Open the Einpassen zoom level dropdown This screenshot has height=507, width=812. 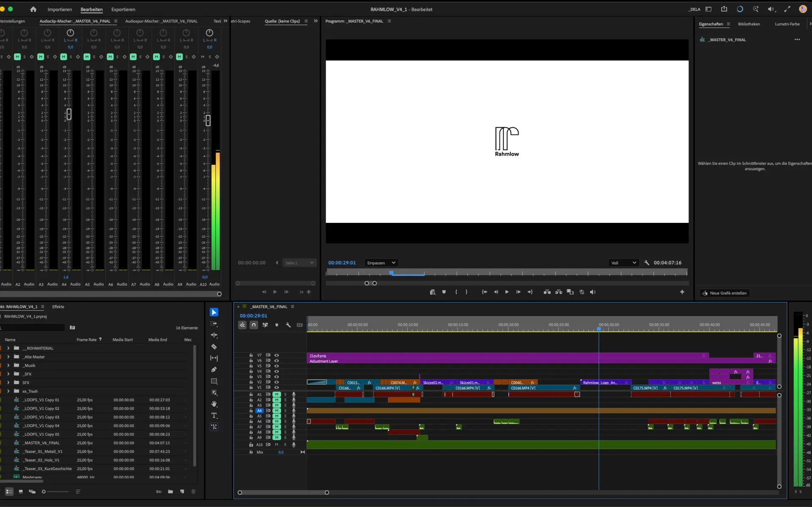(381, 263)
